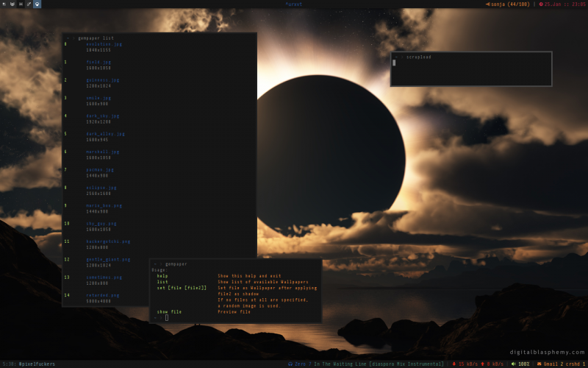The width and height of the screenshot is (588, 368).
Task: Click the scrapload command in small terminal
Action: 418,57
